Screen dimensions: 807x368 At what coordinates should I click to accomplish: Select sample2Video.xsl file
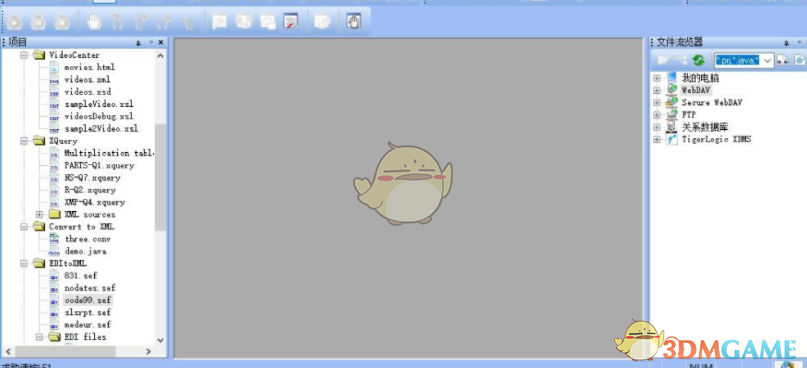101,129
